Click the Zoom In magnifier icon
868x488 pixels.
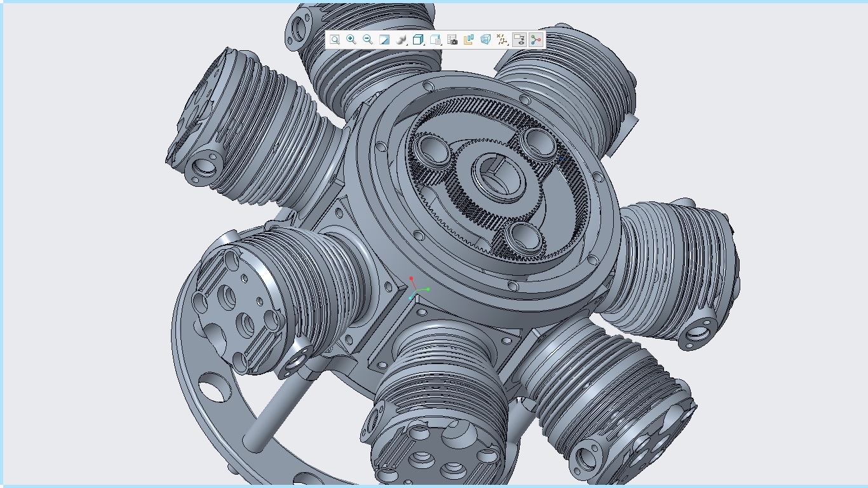pos(351,40)
